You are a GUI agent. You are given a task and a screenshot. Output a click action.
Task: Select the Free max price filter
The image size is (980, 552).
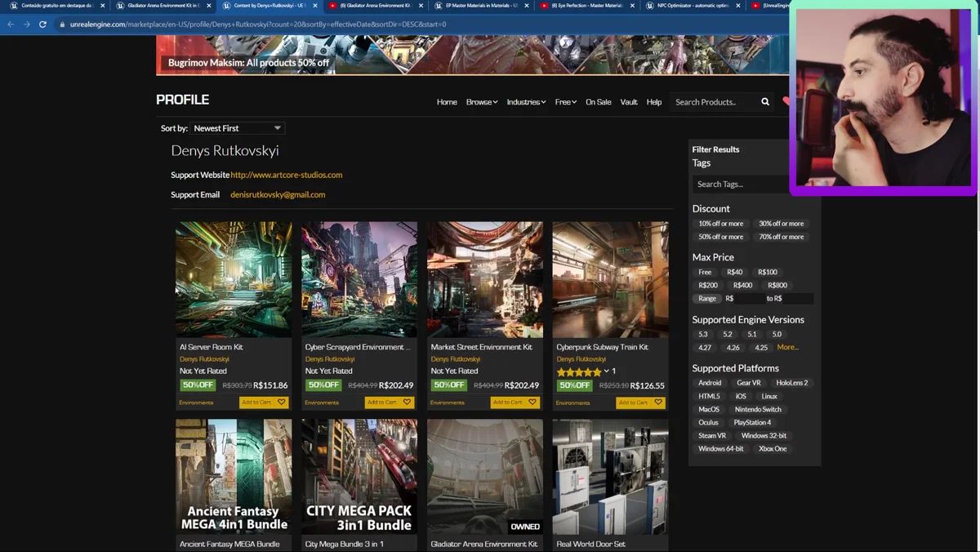pyautogui.click(x=705, y=273)
